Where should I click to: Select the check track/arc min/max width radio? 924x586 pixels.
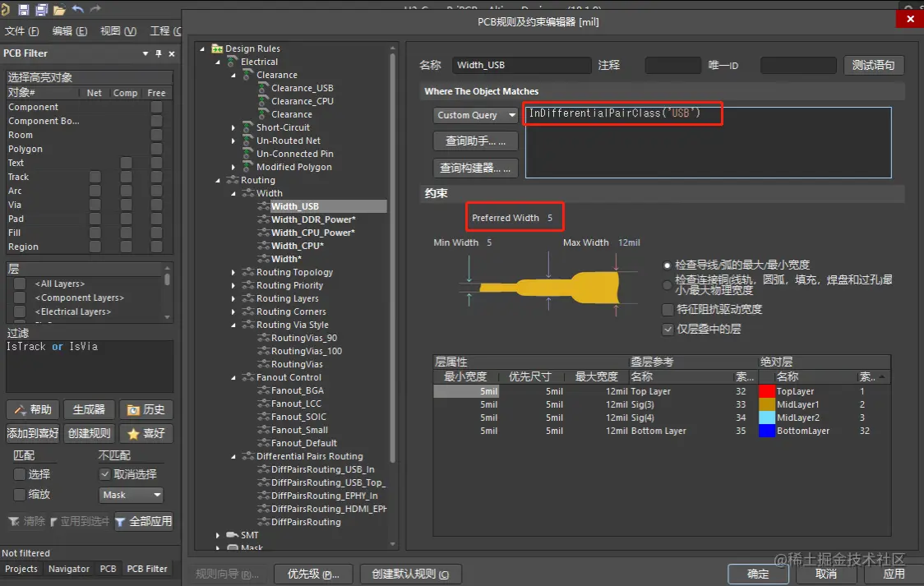click(x=667, y=265)
